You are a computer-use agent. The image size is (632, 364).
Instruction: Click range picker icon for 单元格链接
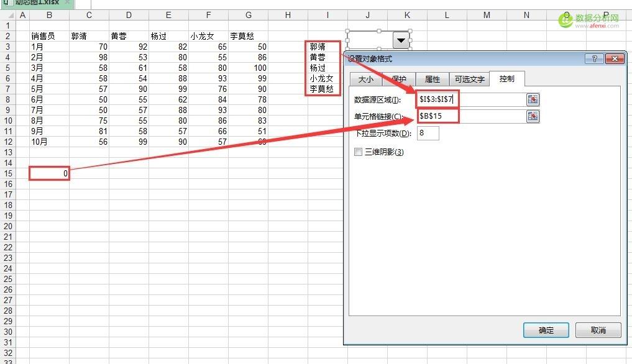pos(533,116)
